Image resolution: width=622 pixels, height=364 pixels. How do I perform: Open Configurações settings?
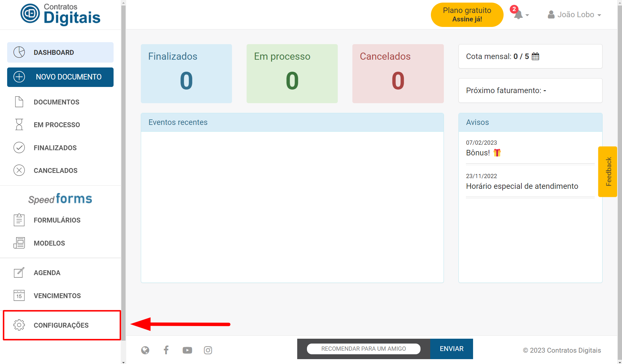pyautogui.click(x=62, y=325)
